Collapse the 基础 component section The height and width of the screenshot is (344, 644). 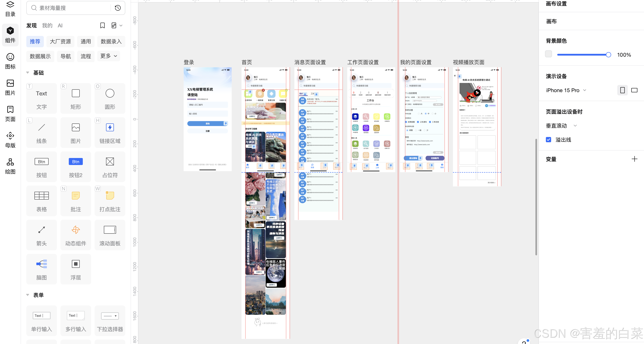28,73
